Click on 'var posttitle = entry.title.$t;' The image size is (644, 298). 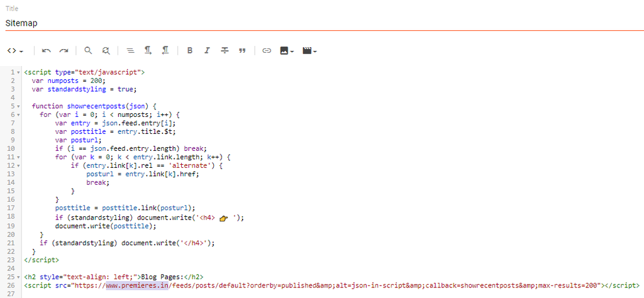click(116, 132)
